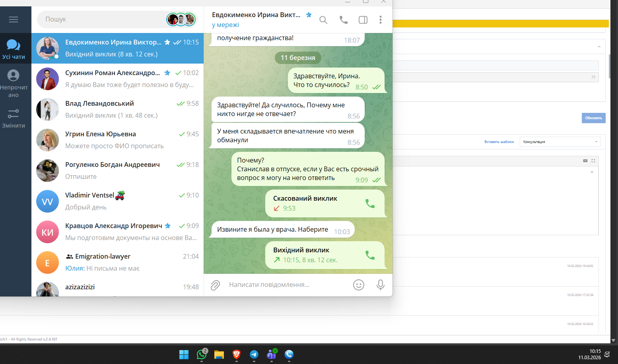The width and height of the screenshot is (618, 364).
Task: Attach a file with the paperclip icon
Action: [x=215, y=285]
